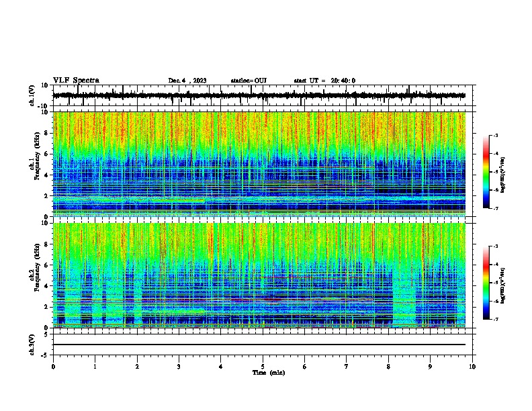Click the "-3" label on upper color bar
The height and width of the screenshot is (411, 532).
pos(496,136)
